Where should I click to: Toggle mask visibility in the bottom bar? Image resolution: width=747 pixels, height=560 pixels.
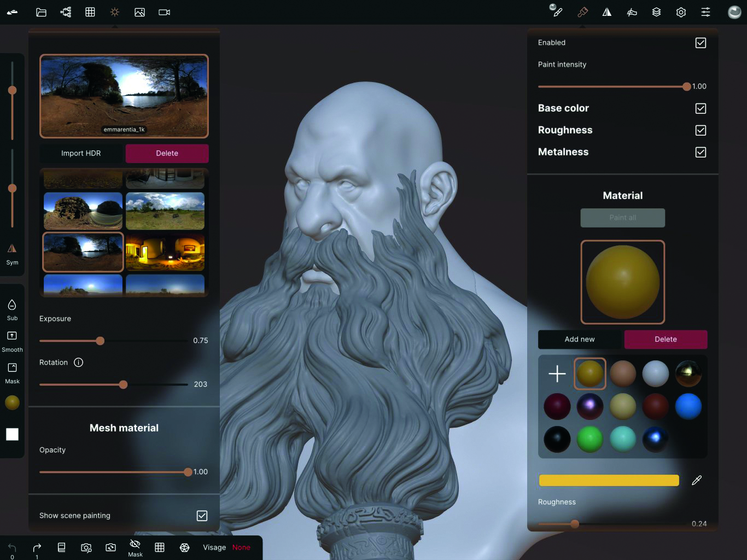coord(135,546)
